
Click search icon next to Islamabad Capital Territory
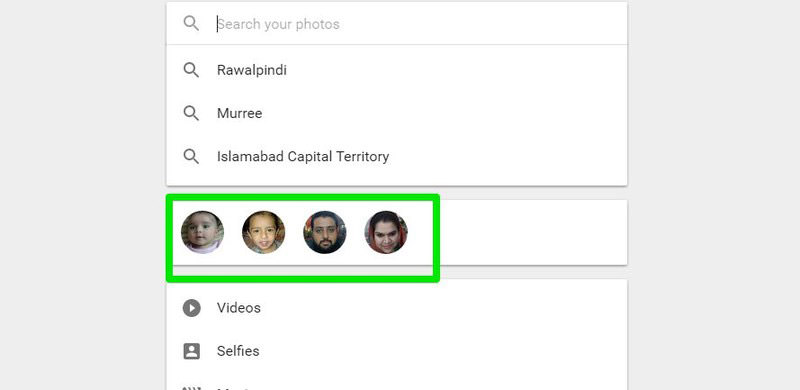click(x=191, y=156)
